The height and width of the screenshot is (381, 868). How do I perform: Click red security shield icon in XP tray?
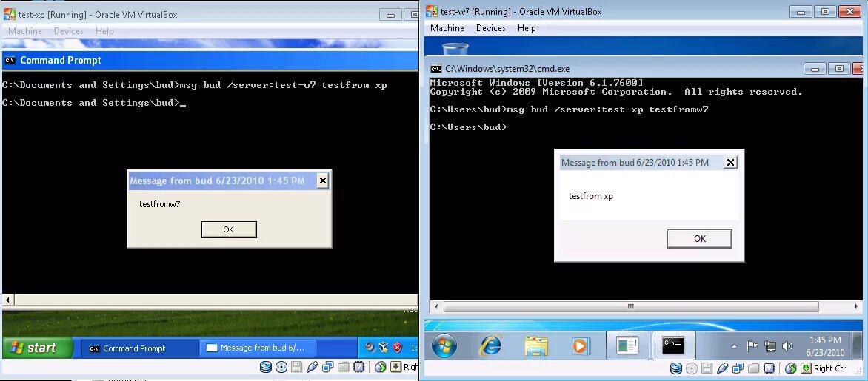[x=397, y=347]
